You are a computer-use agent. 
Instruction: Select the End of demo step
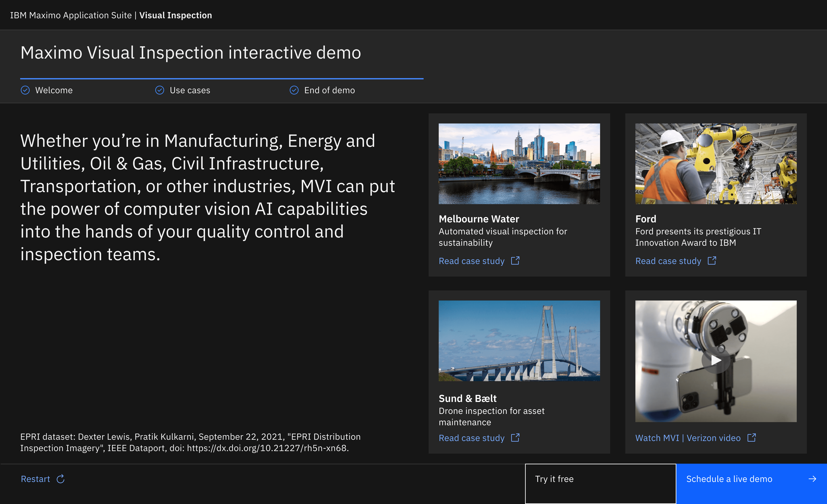tap(329, 90)
